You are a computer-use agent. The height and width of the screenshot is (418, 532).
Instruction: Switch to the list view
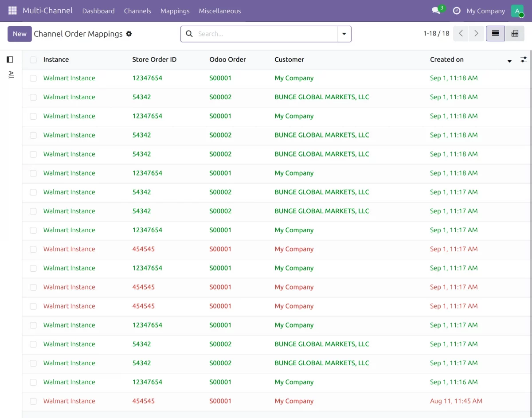coord(495,34)
